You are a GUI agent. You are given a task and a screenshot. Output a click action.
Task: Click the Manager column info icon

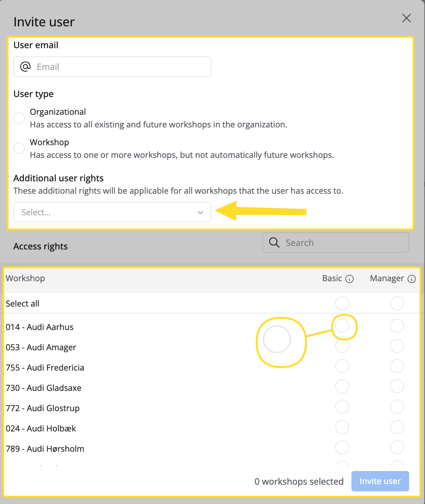point(412,279)
